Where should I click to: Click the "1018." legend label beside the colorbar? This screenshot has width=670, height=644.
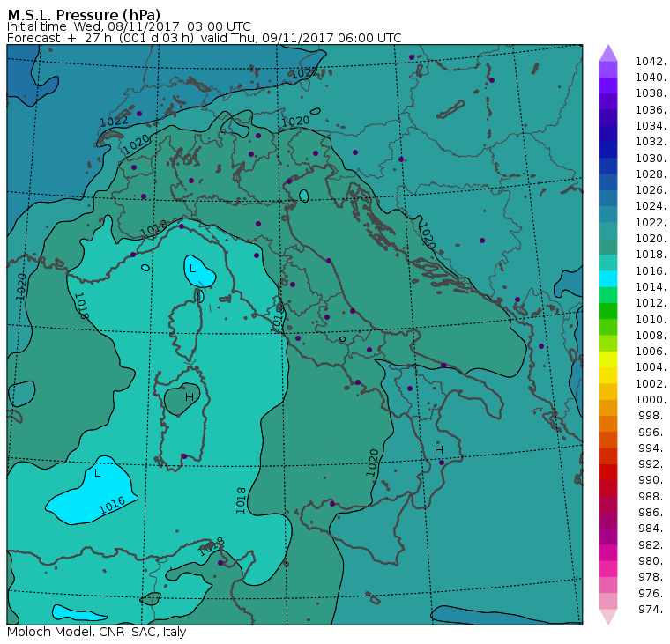click(651, 255)
